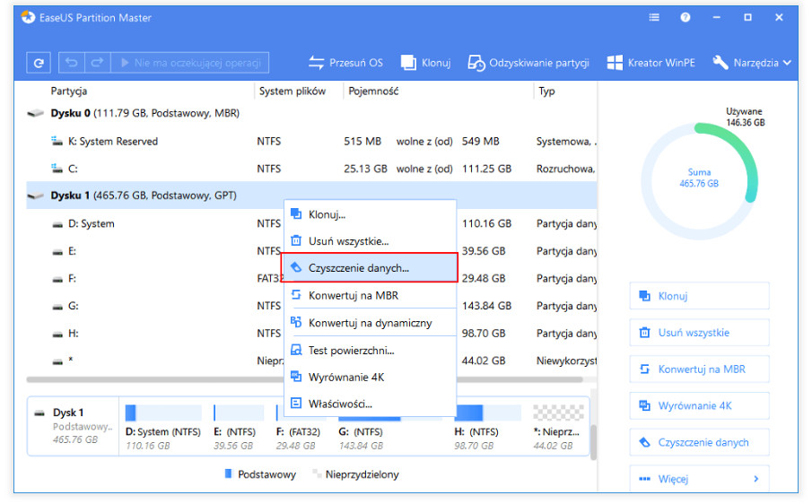Open the task list icon in title bar

654,18
